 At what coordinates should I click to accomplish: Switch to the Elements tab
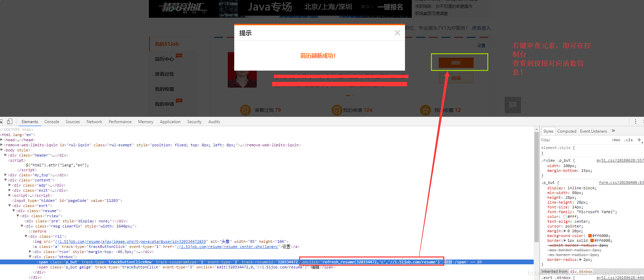(30, 122)
